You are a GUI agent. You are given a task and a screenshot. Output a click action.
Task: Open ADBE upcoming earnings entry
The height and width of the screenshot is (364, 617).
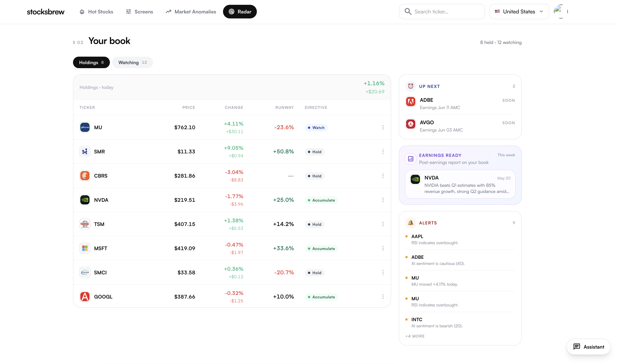[x=460, y=103]
